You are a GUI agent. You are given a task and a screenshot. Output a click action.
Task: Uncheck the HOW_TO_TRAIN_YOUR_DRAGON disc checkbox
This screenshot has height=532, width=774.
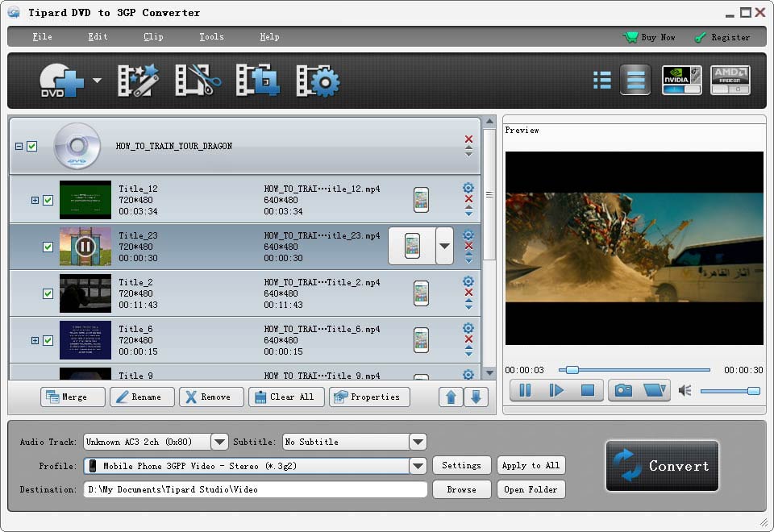click(x=32, y=146)
